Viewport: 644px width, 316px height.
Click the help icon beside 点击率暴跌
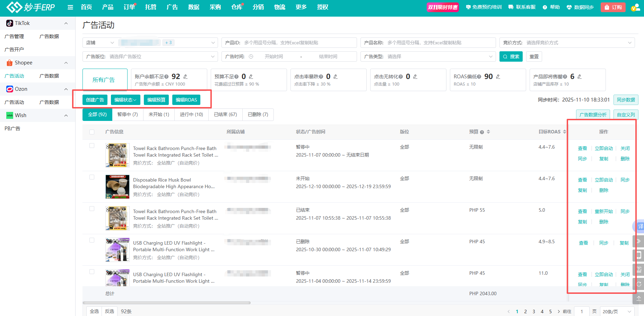tap(321, 77)
